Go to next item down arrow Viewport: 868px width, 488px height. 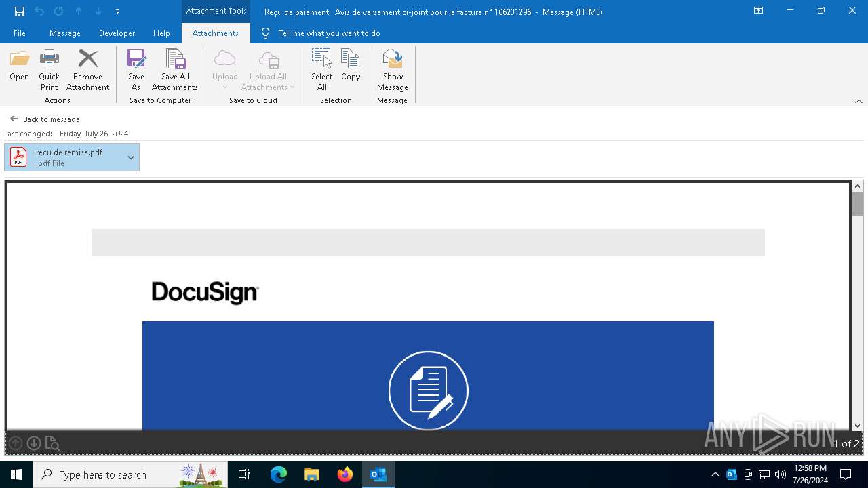point(98,12)
